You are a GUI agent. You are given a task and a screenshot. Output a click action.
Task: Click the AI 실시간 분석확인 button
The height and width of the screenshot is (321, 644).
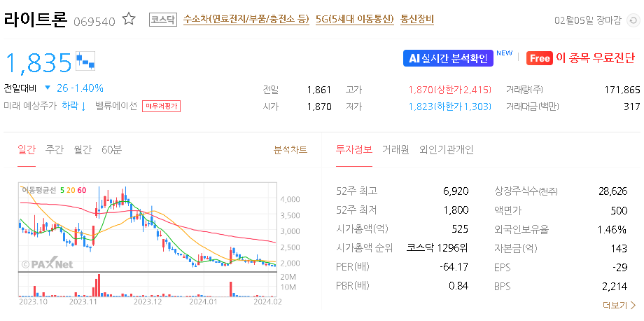point(448,58)
